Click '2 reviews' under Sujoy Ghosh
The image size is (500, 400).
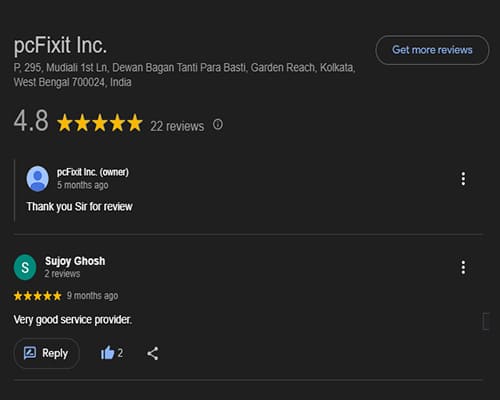(x=62, y=274)
